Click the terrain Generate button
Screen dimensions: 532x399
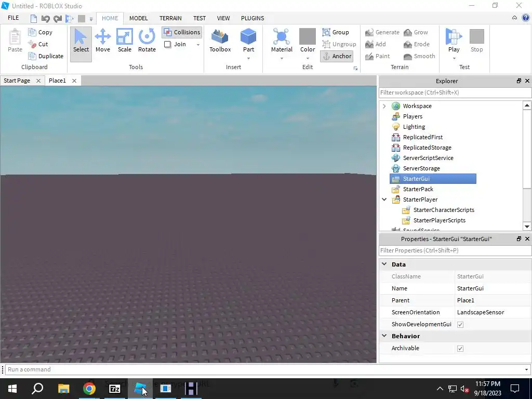point(382,32)
